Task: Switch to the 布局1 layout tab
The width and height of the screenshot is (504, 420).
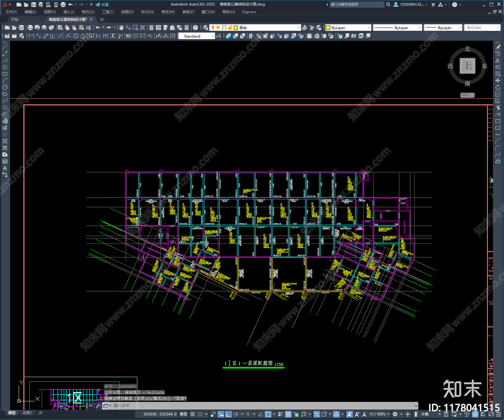Action: (27, 413)
